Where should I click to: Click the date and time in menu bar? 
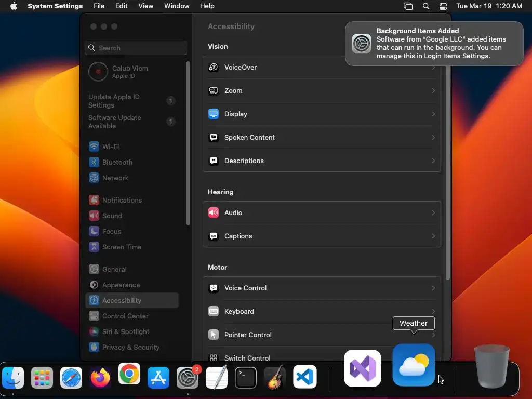[x=489, y=6]
